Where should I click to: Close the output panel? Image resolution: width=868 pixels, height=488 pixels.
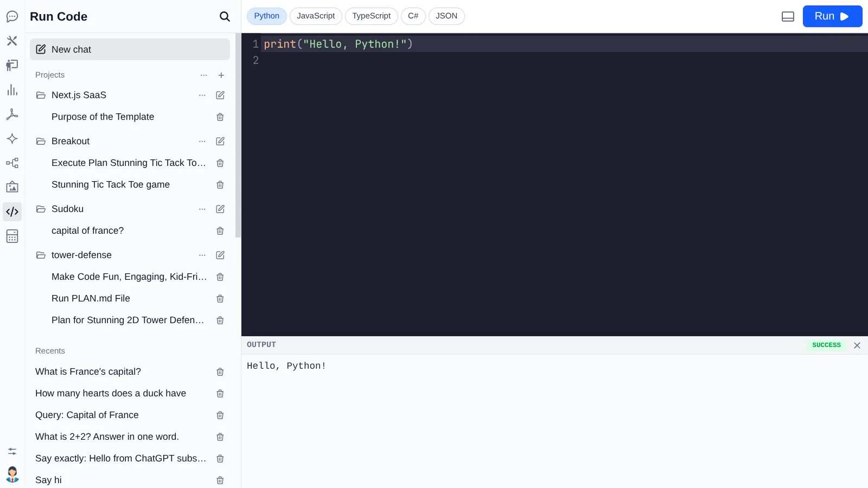[857, 345]
